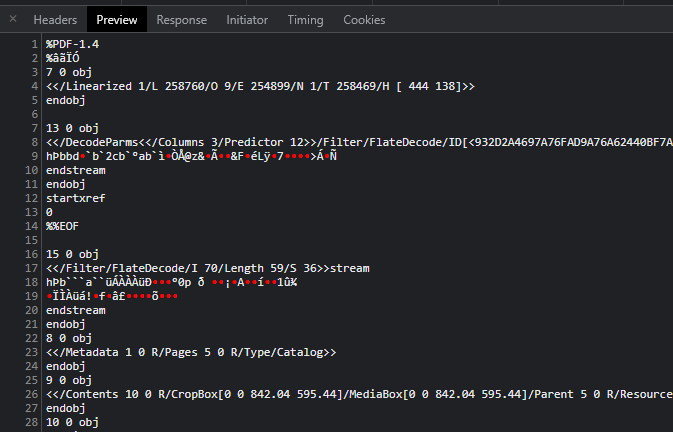
Task: Click the 'Filter/FlateDecode/I 70/Length 59' line
Action: pos(208,268)
